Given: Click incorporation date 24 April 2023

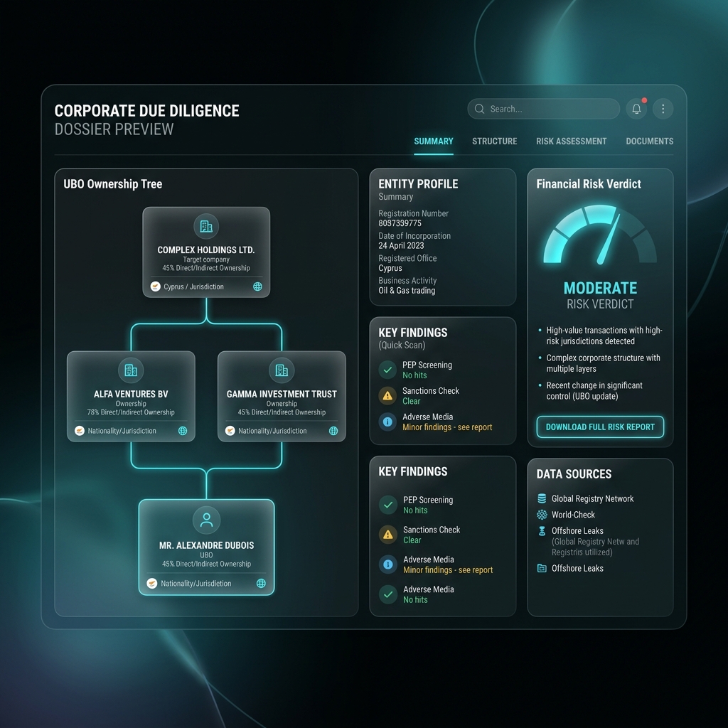Looking at the screenshot, I should [x=401, y=245].
